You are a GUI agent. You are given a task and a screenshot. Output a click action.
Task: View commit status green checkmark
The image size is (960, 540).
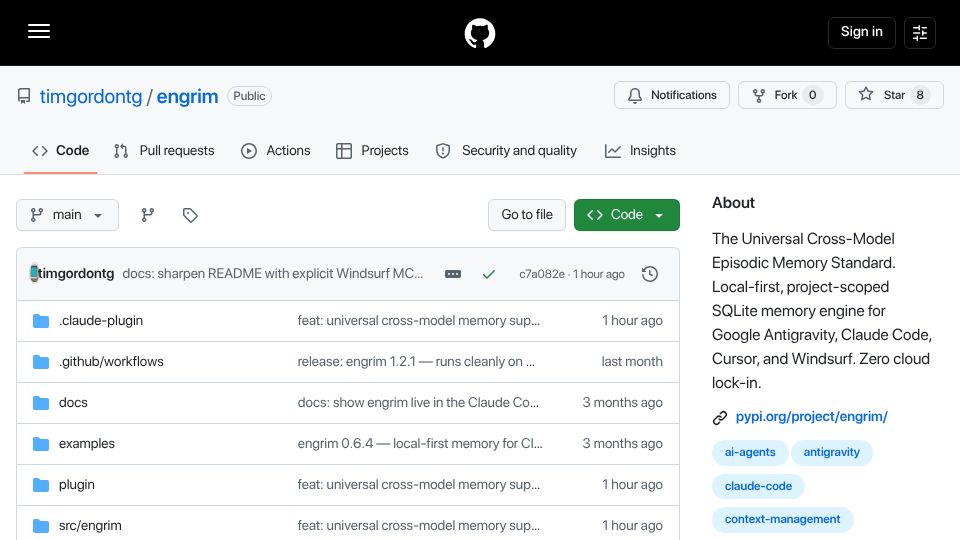click(489, 274)
